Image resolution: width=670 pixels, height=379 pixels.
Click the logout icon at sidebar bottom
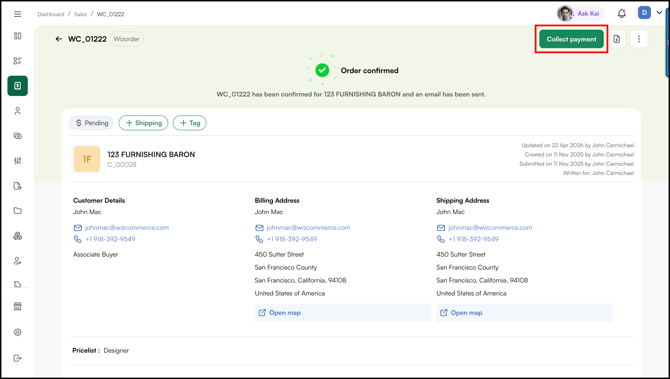coord(18,358)
